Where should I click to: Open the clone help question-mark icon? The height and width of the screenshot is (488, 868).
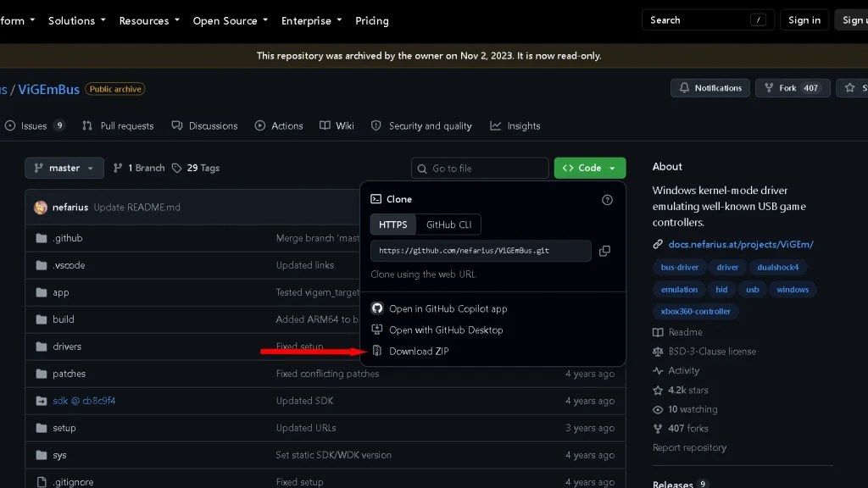point(607,200)
